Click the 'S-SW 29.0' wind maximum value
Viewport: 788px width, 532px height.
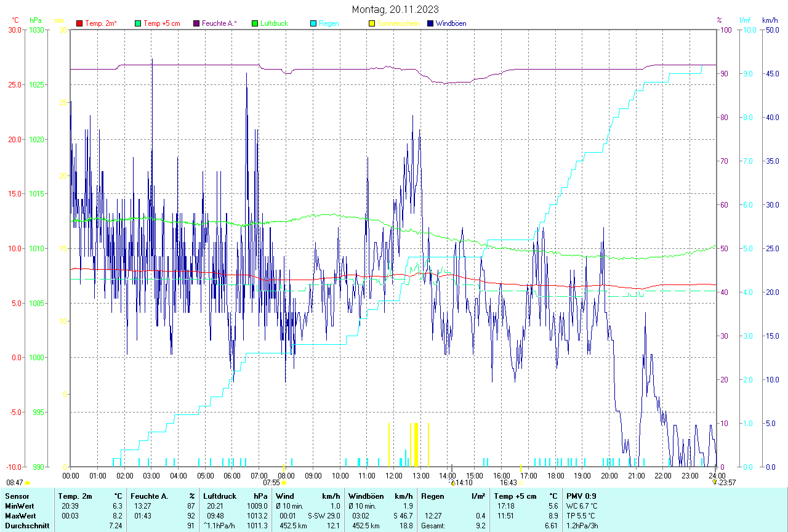324,515
